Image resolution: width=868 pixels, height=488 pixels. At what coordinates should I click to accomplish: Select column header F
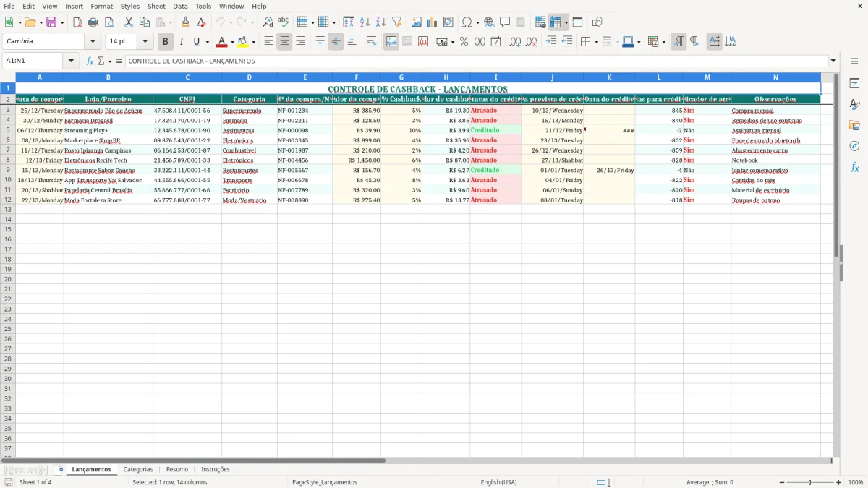[357, 77]
